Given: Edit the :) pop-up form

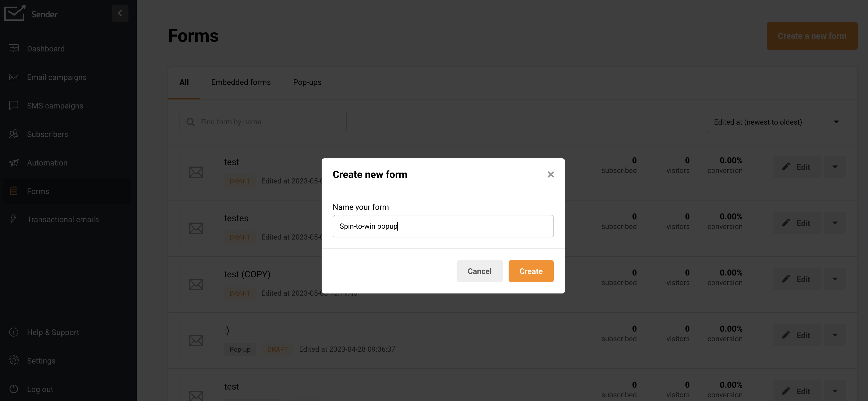Looking at the screenshot, I should click(796, 335).
